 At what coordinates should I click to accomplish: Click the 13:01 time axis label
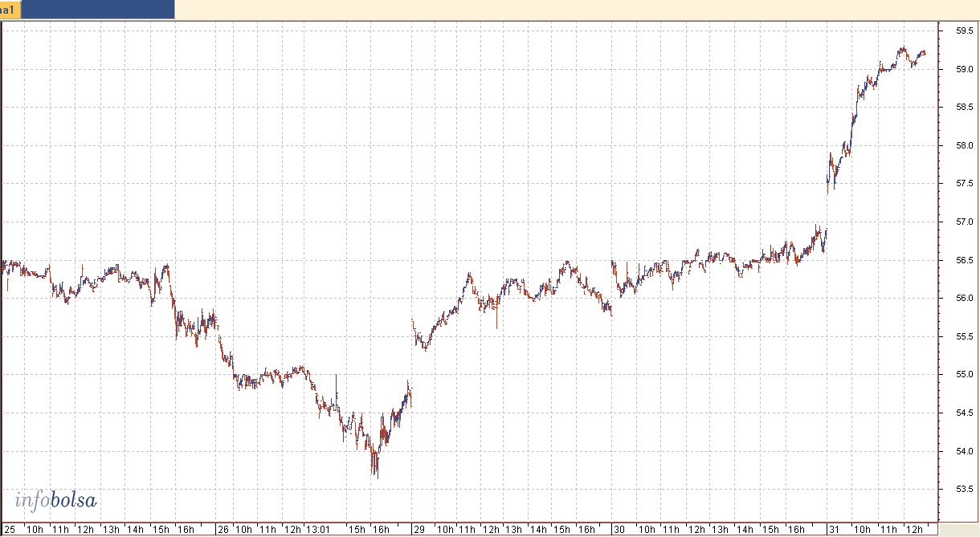319,530
